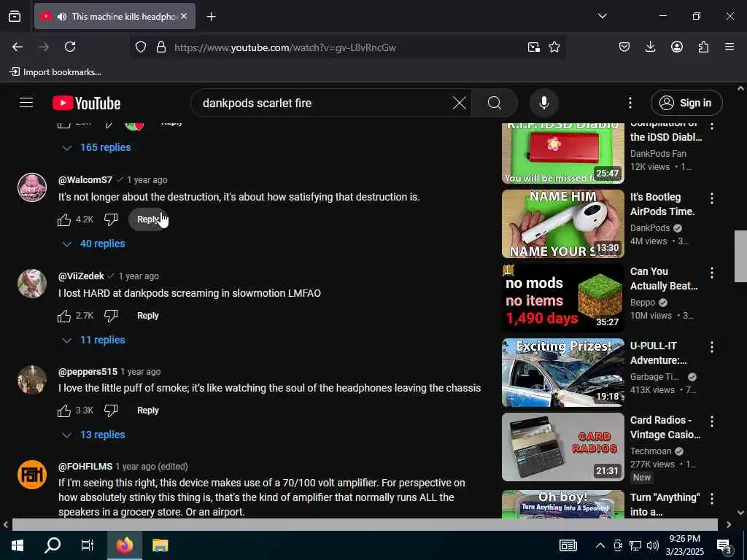Bookmark this page with star
747x560 pixels.
[554, 47]
